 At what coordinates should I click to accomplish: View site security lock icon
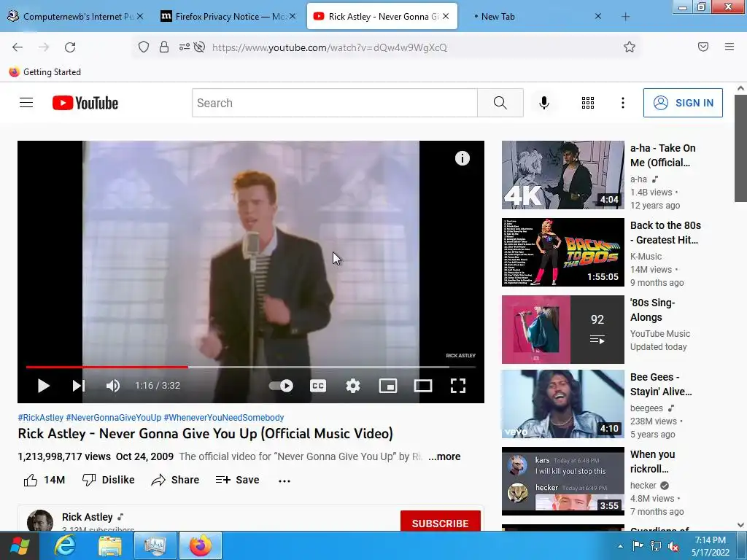pyautogui.click(x=164, y=47)
